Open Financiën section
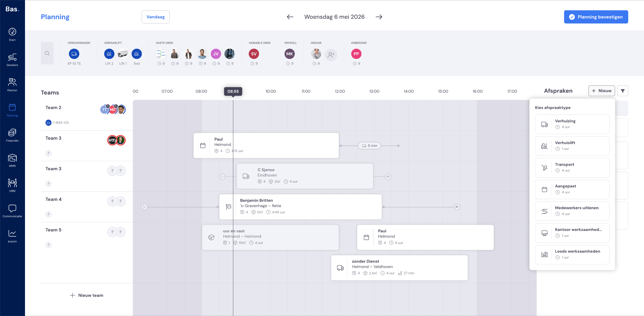644x316 pixels. 12,135
